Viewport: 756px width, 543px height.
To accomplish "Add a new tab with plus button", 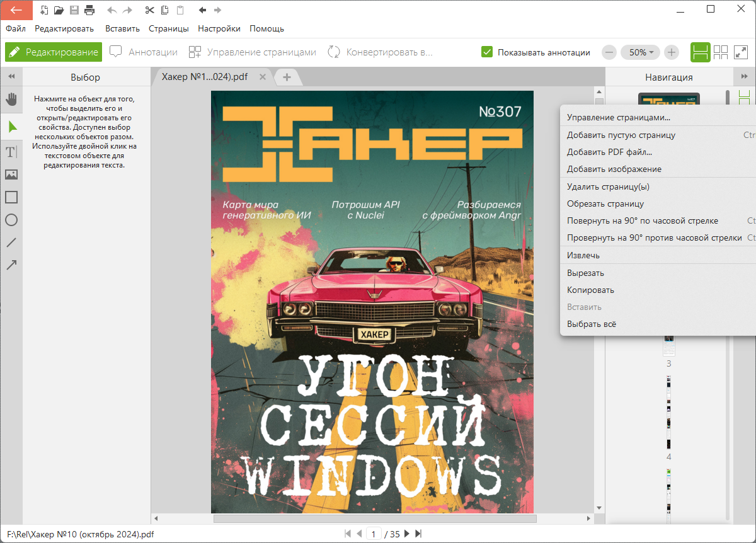I will pos(287,77).
